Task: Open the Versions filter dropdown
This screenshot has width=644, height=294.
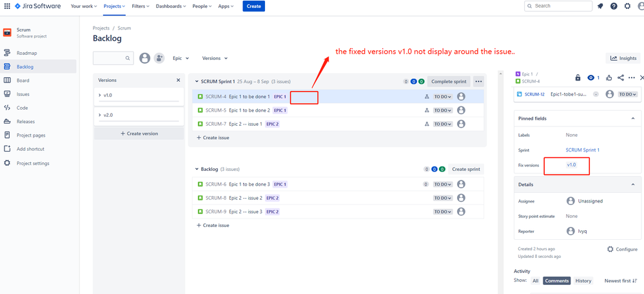Action: tap(215, 58)
